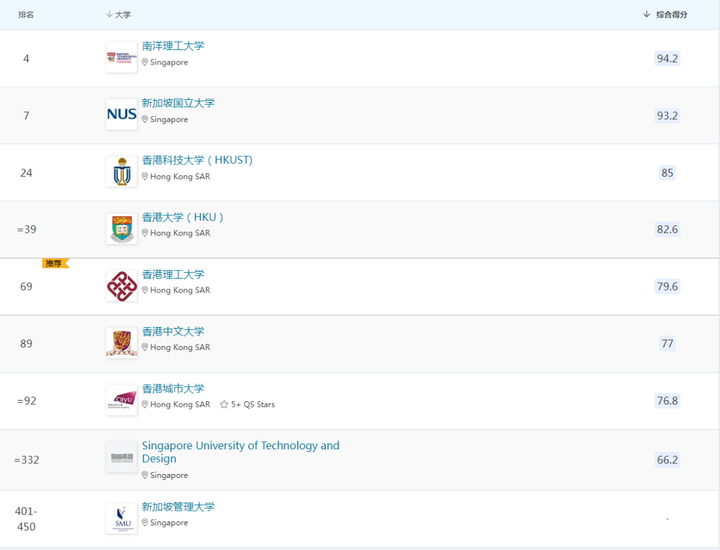Click the rank 401-450 cell
Viewport: 720px width, 550px height.
(26, 519)
